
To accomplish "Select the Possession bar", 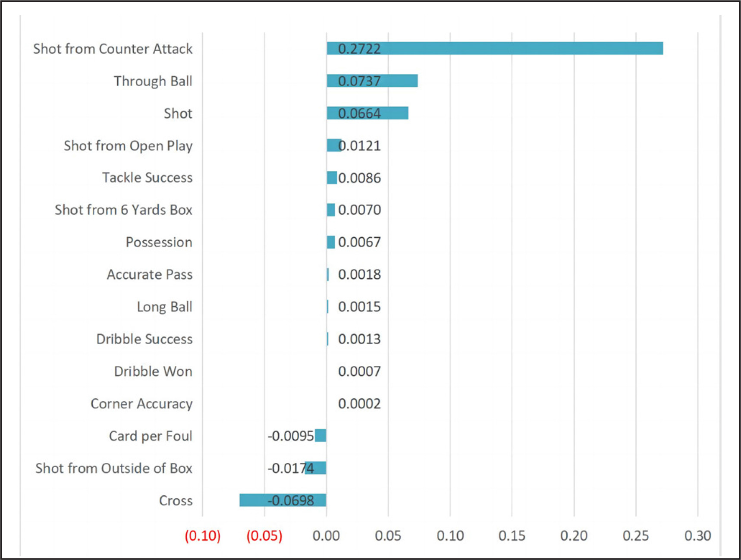I will 331,242.
